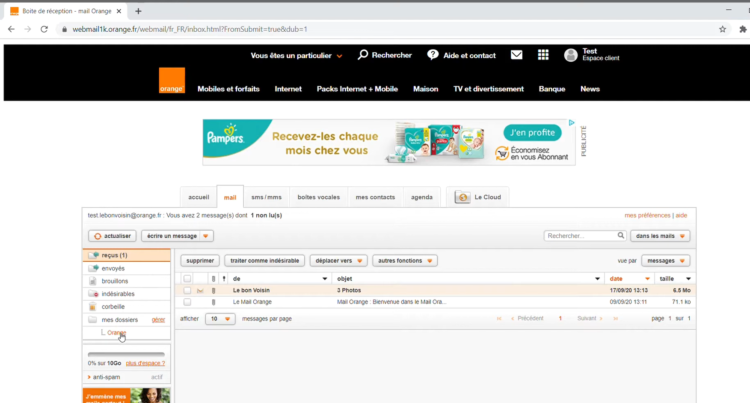Expand the anti-spam section
750x403 pixels.
coord(89,377)
